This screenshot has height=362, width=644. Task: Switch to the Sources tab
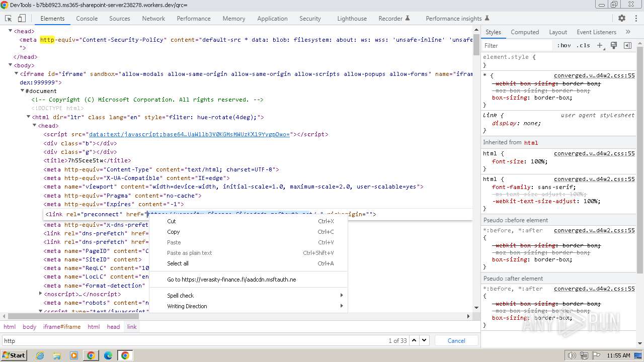[120, 18]
